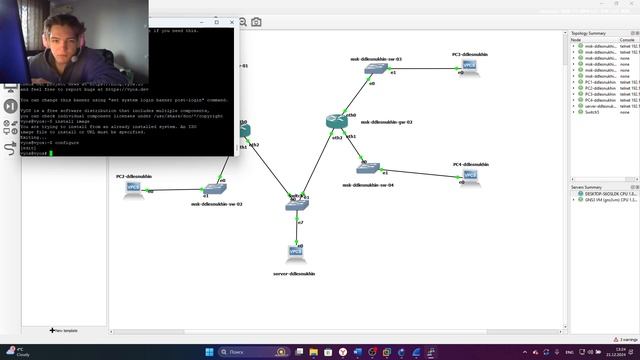Open Task View from the taskbar

(x=299, y=352)
